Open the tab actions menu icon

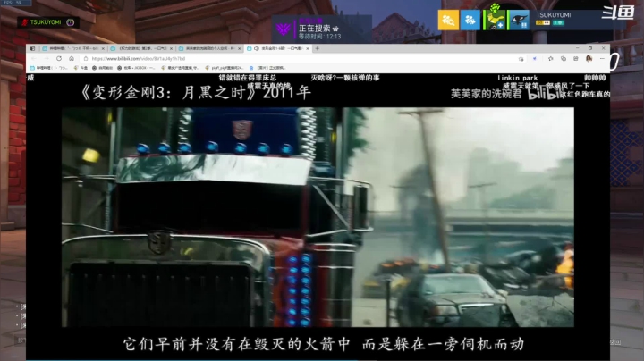tap(32, 48)
